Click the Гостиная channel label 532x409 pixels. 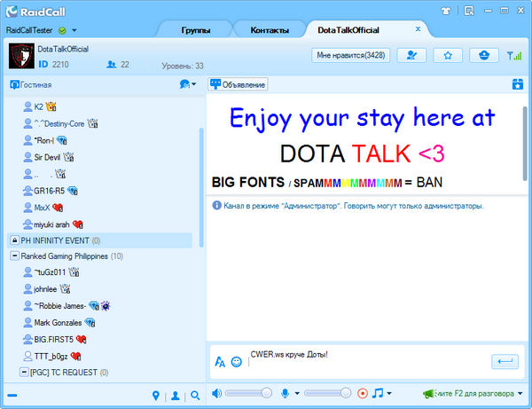pos(36,85)
